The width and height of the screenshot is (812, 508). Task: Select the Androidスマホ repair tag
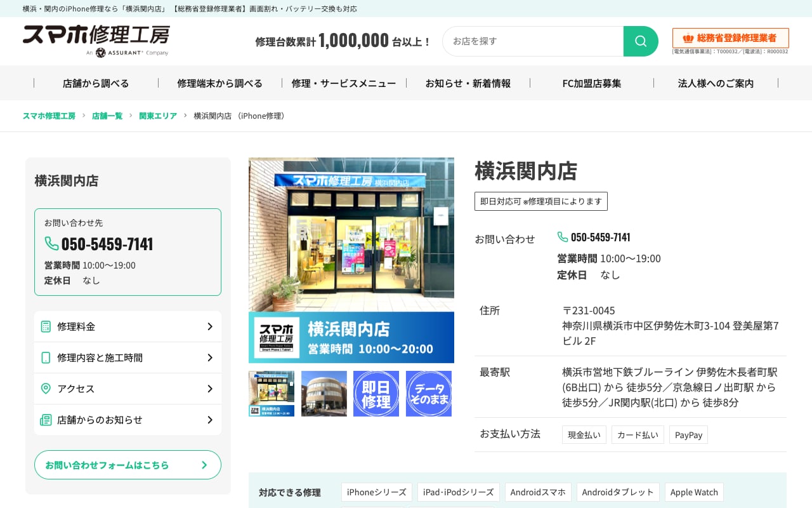tap(538, 492)
